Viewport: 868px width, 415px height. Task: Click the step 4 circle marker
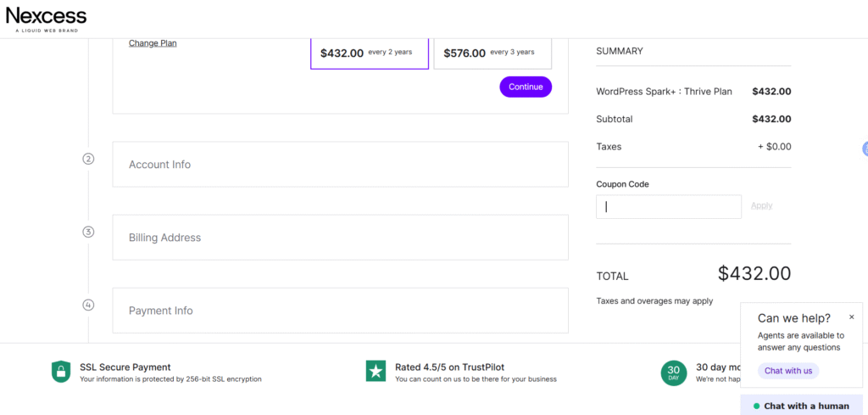(88, 305)
